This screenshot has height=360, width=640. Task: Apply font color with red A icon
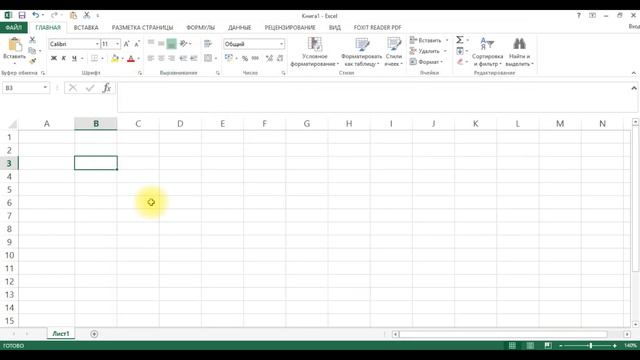131,58
